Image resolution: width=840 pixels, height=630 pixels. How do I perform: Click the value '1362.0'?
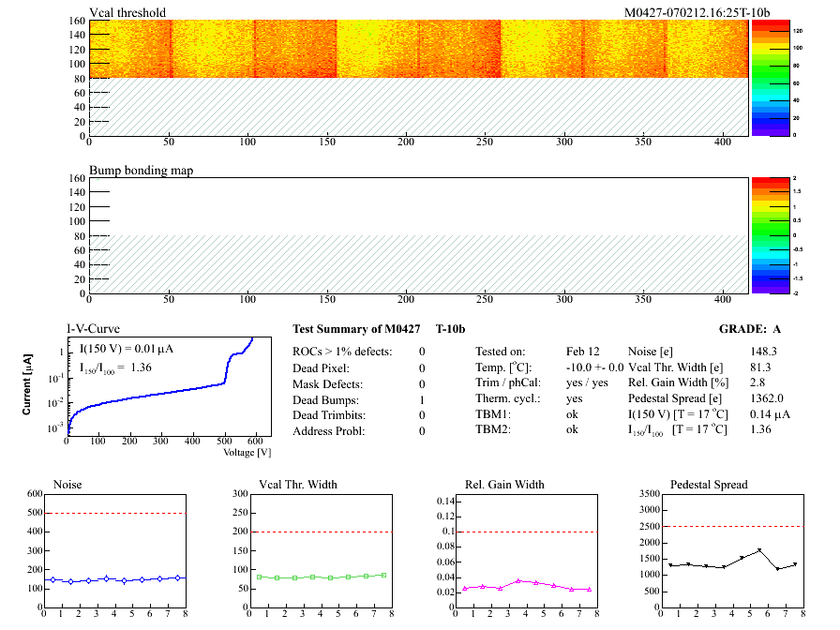tap(766, 398)
